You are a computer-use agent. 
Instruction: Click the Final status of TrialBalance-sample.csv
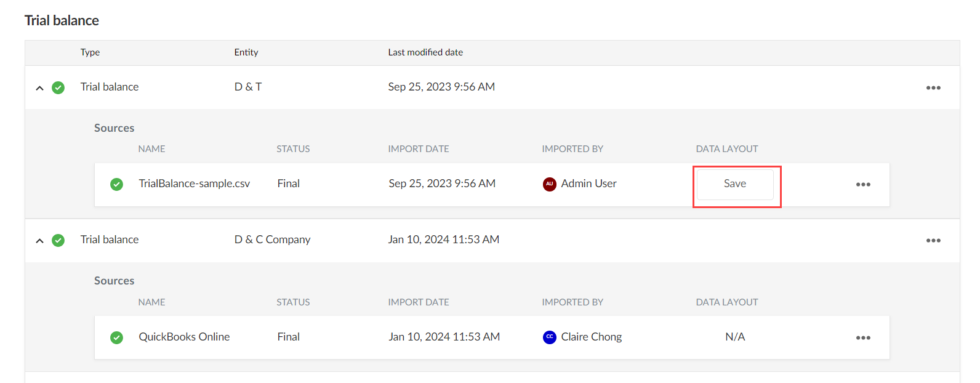288,183
